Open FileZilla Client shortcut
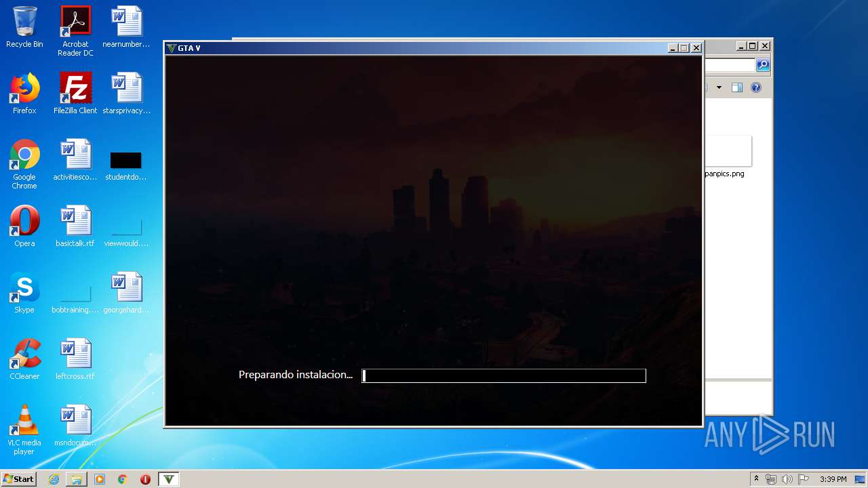 (75, 94)
